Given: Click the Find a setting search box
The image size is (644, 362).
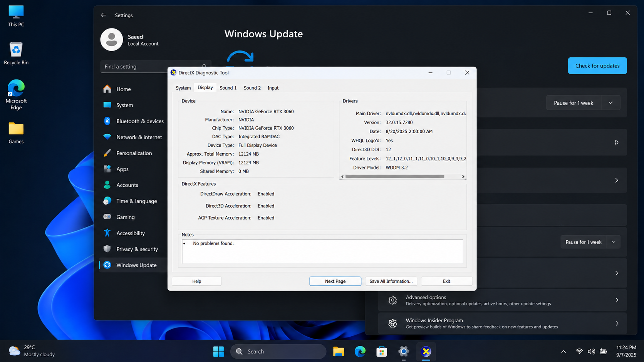Looking at the screenshot, I should click(x=156, y=67).
